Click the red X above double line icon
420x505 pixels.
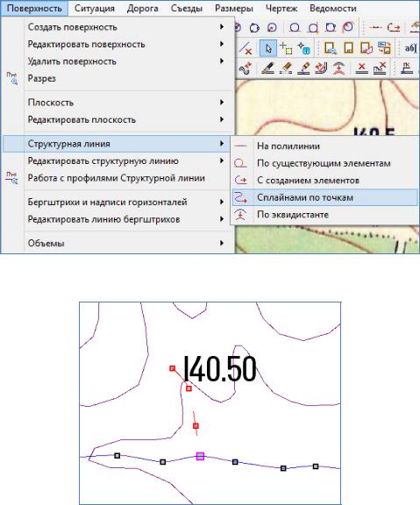pos(362,68)
